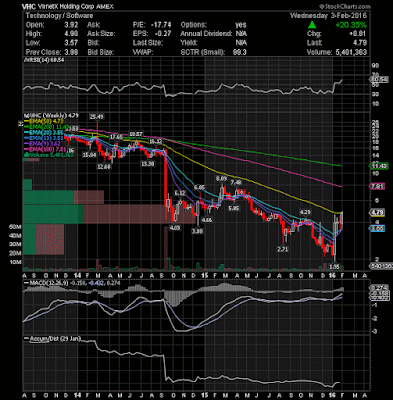Click the RSI current value tag at right
This screenshot has width=393, height=400.
(379, 79)
